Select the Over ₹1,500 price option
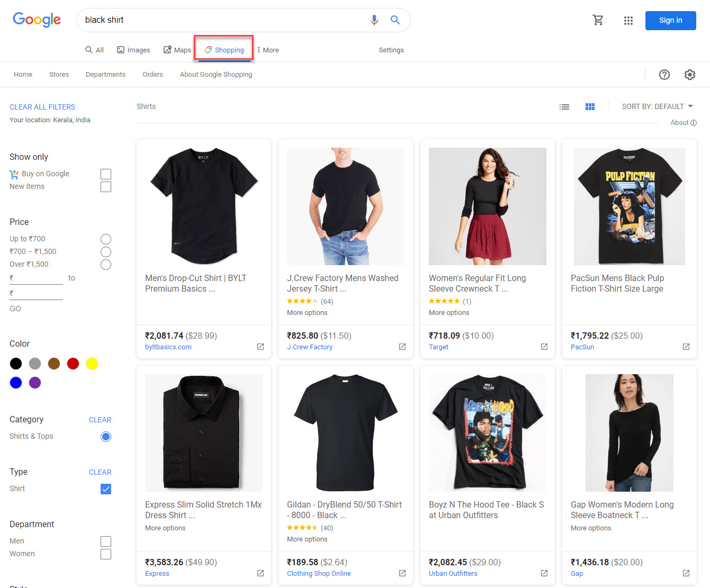The image size is (710, 588). click(106, 265)
